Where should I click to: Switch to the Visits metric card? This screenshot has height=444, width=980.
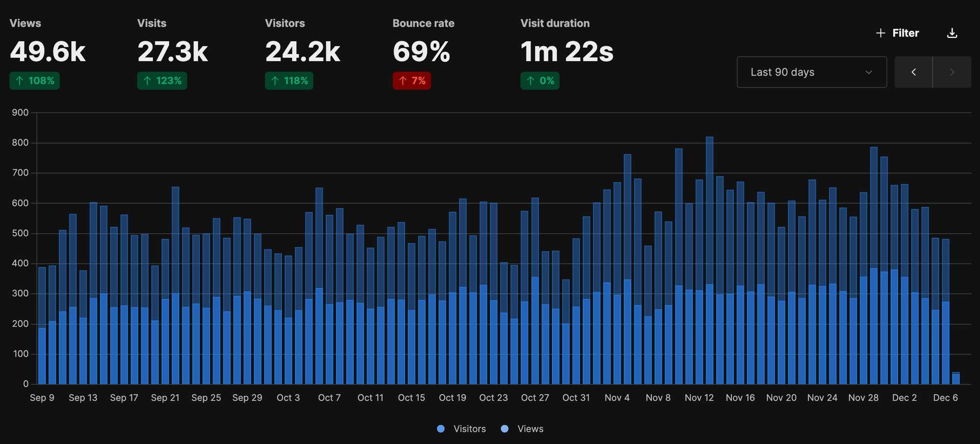click(x=172, y=49)
